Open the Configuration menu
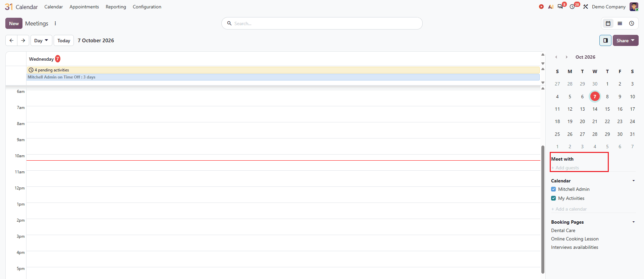Screen dimensions: 644x279 click(x=147, y=7)
